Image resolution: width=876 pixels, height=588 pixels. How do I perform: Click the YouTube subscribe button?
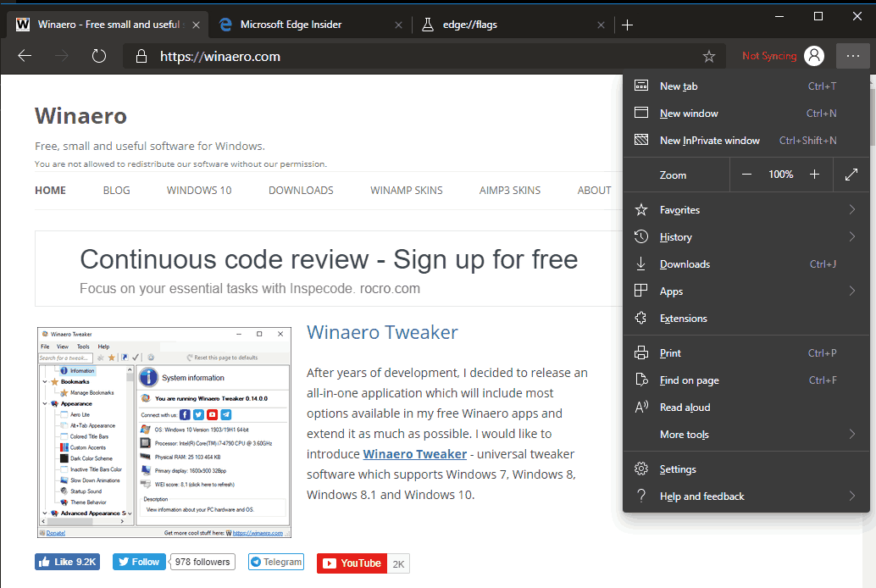pos(352,563)
